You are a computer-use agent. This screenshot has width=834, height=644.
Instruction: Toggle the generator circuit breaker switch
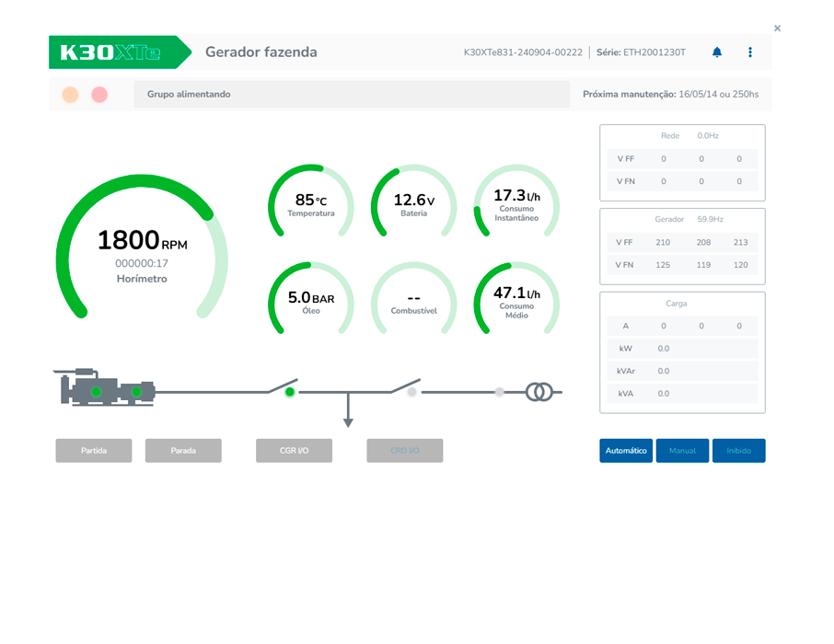[x=284, y=386]
